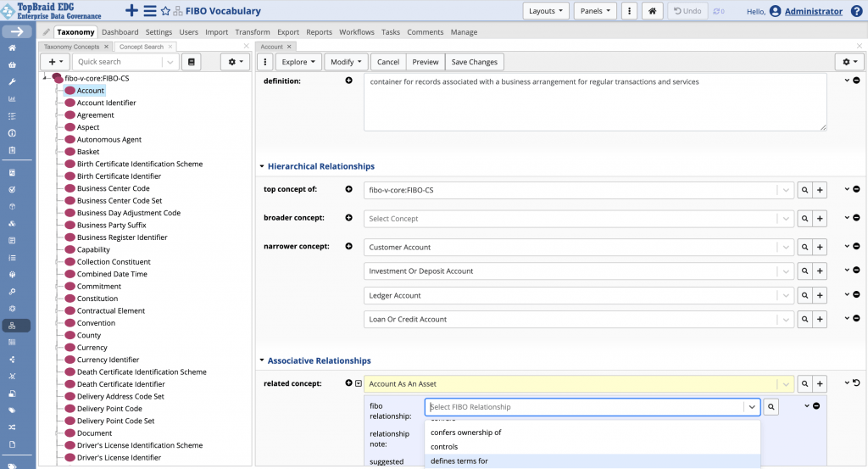Viewport: 868px width, 469px height.
Task: Open the Explore dropdown menu
Action: click(298, 62)
